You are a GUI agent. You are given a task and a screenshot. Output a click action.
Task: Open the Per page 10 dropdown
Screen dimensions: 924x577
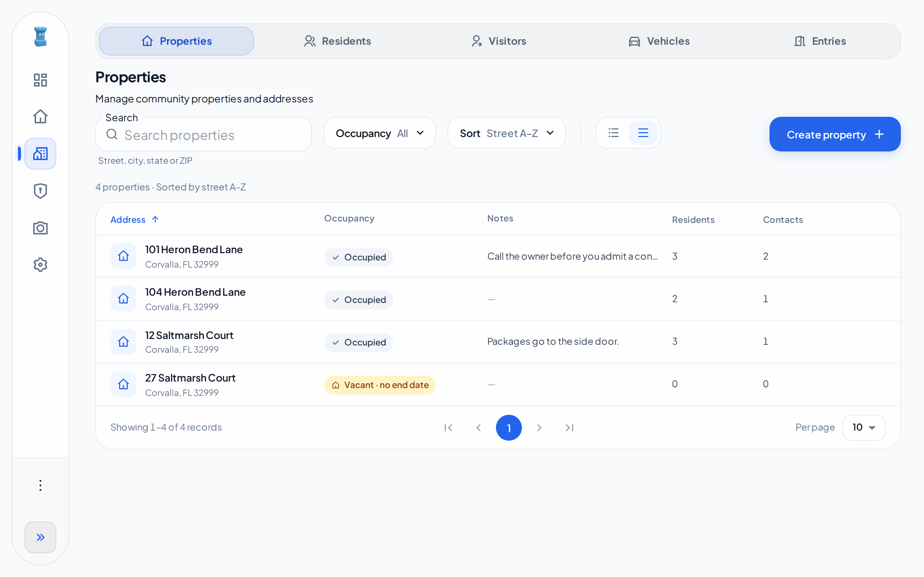864,427
